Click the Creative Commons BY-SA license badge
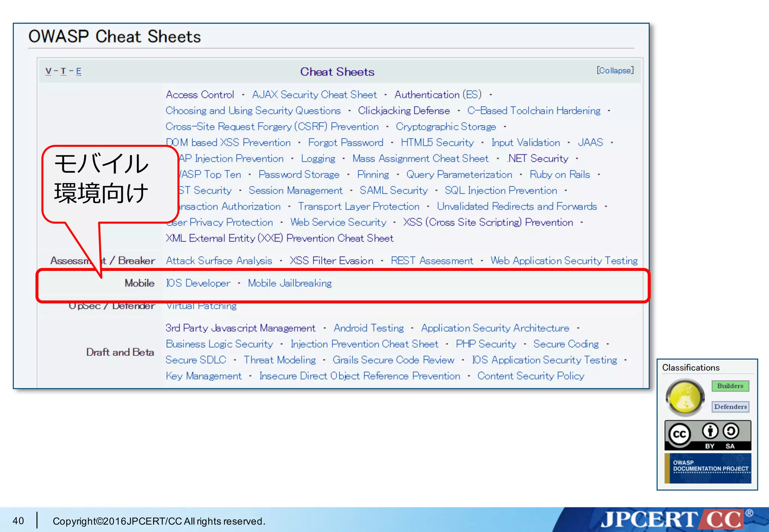Viewport: 769px width, 532px height. 707,435
